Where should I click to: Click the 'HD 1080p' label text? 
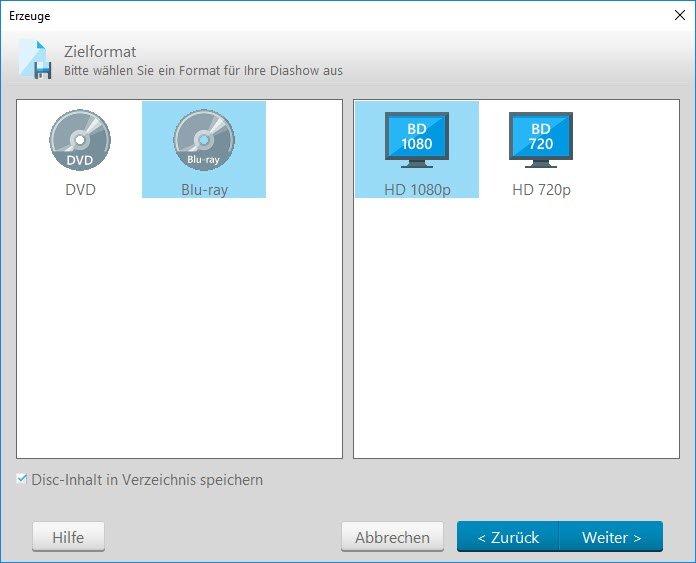[417, 190]
